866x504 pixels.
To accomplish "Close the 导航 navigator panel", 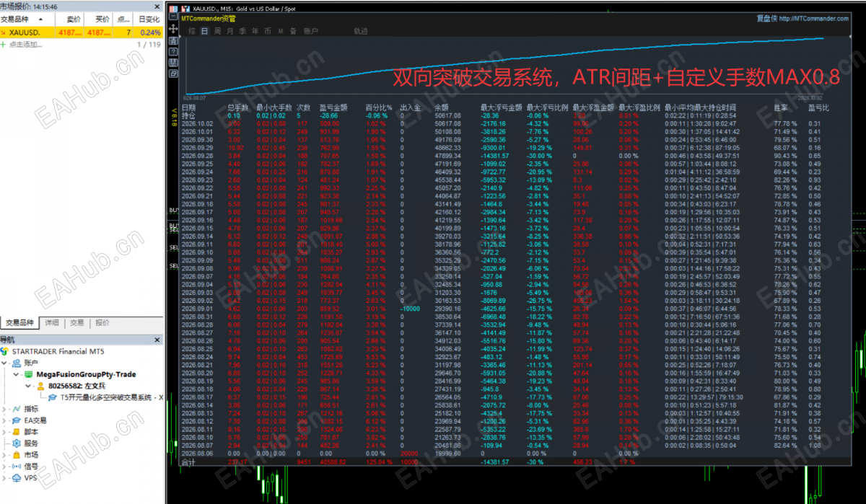I will [x=157, y=340].
